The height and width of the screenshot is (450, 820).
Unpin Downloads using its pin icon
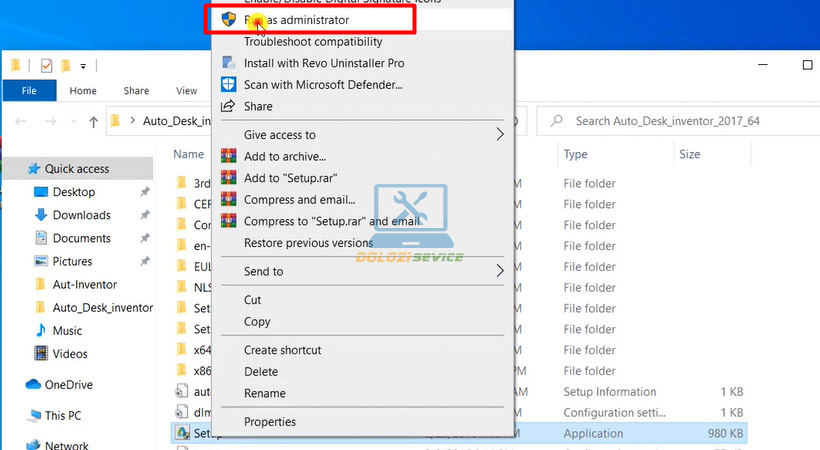145,215
